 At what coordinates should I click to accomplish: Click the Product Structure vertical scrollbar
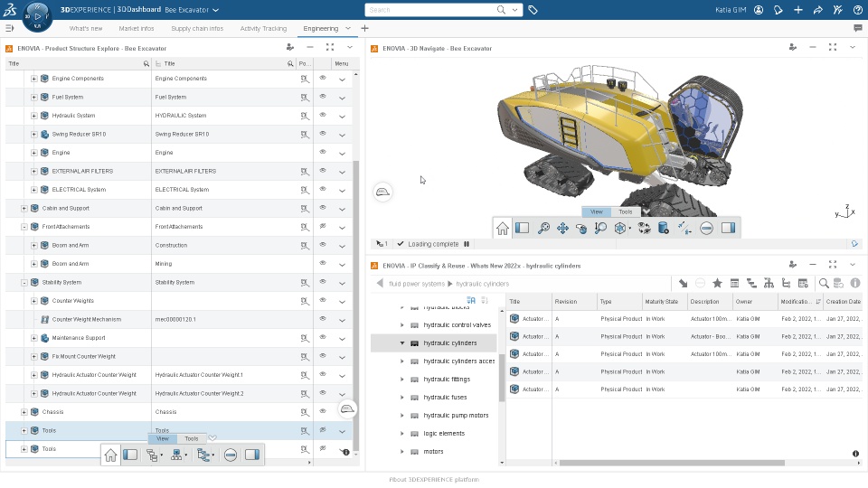[x=356, y=305]
